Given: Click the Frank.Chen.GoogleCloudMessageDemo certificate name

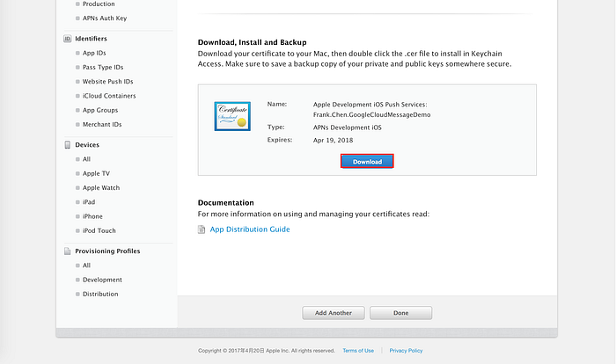Looking at the screenshot, I should click(x=371, y=114).
